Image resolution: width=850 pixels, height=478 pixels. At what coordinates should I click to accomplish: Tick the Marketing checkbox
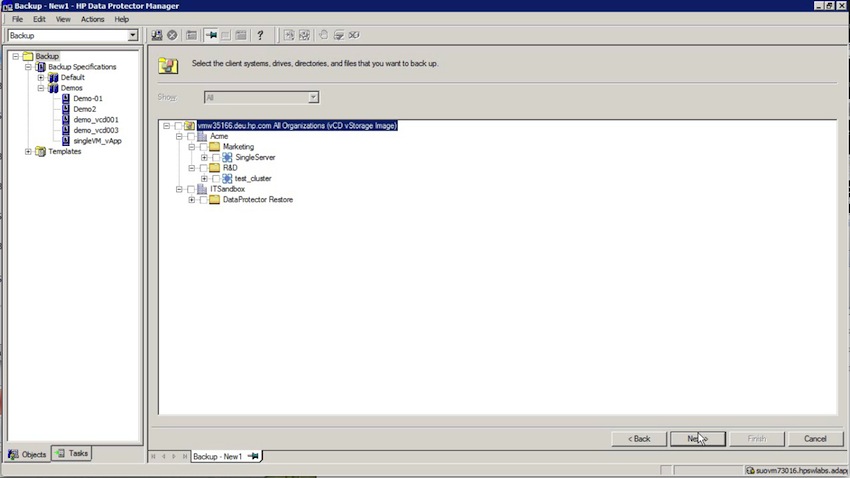(203, 147)
